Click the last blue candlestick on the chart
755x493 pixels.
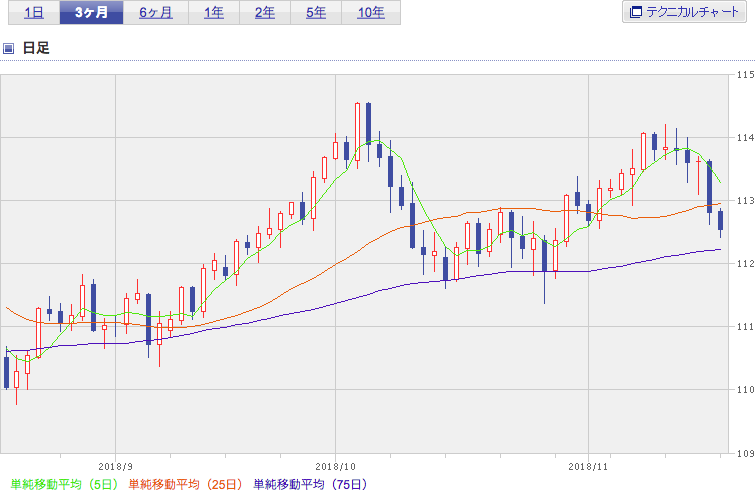pos(720,220)
